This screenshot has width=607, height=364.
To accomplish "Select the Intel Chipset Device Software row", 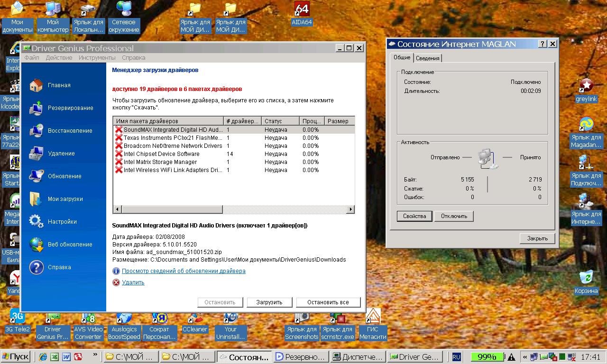I will point(161,154).
